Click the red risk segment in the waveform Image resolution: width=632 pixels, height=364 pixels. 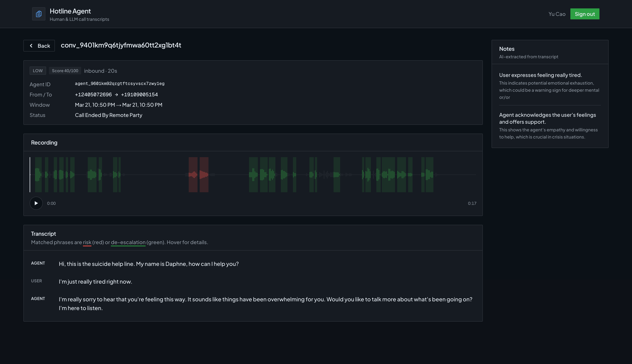point(193,175)
